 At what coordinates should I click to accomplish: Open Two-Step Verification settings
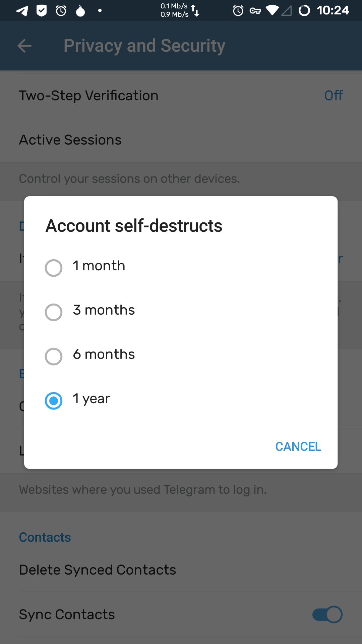[x=88, y=96]
